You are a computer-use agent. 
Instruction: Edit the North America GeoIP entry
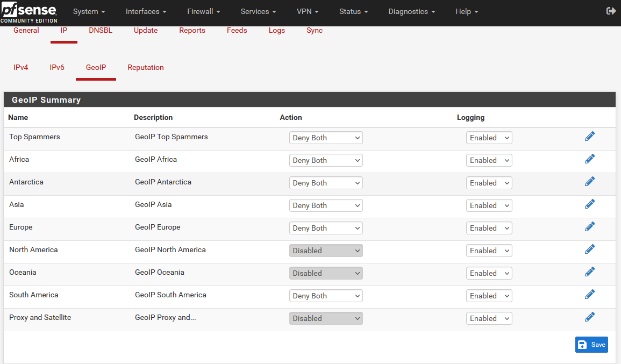coord(590,249)
